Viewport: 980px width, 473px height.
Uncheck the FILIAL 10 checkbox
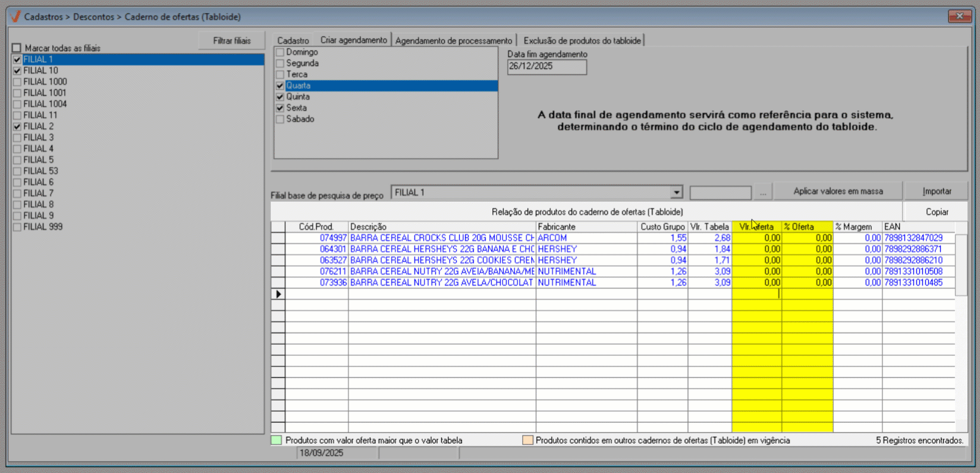click(17, 71)
